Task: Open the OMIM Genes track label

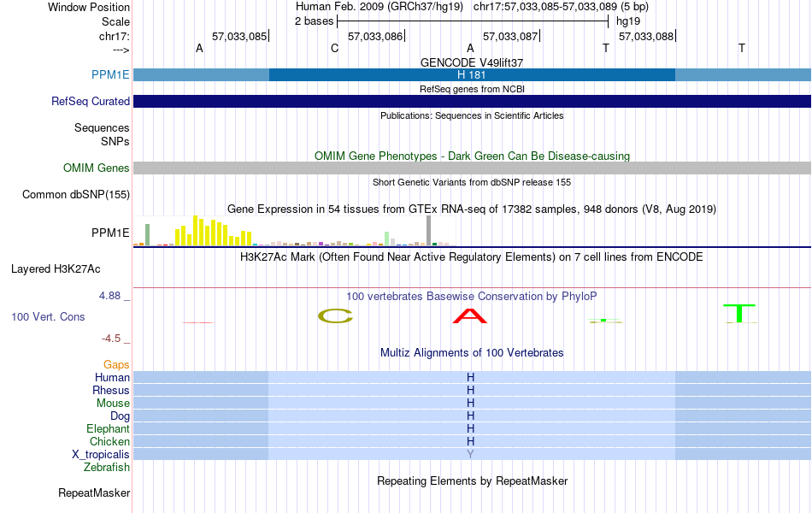Action: point(97,168)
